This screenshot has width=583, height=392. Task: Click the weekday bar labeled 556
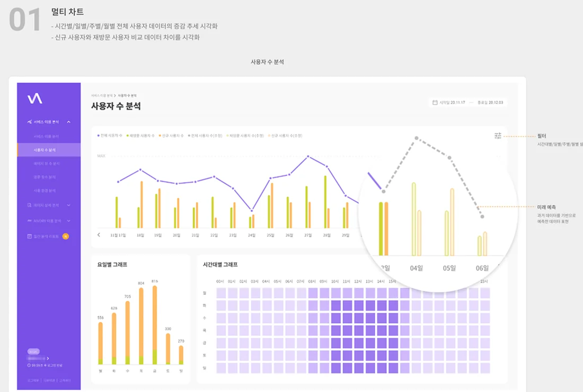tap(100, 343)
